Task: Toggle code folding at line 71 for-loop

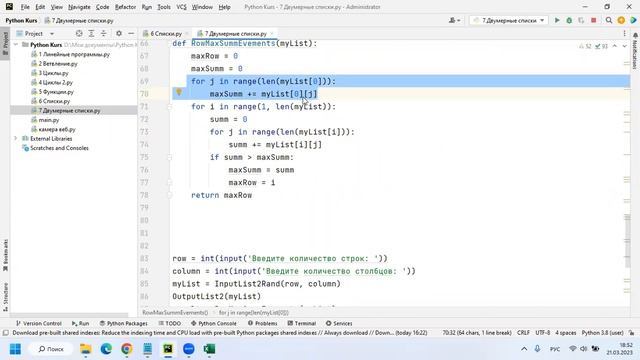Action: coord(169,107)
